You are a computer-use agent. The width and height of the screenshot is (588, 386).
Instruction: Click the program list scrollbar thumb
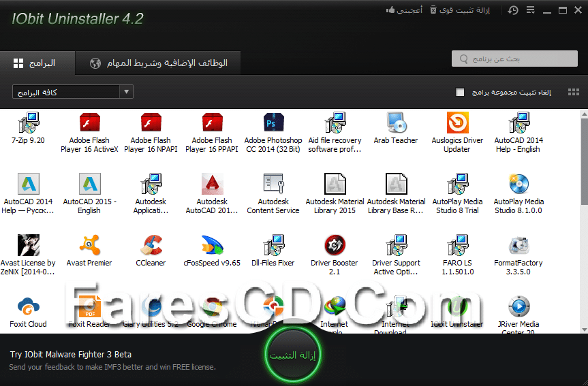point(584,161)
